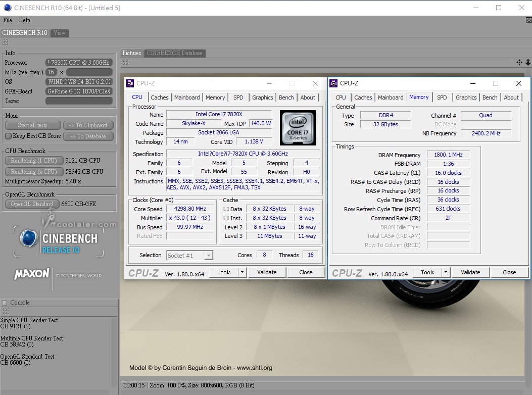
Task: Open Graphics tab in right CPU-Z window
Action: pos(466,97)
